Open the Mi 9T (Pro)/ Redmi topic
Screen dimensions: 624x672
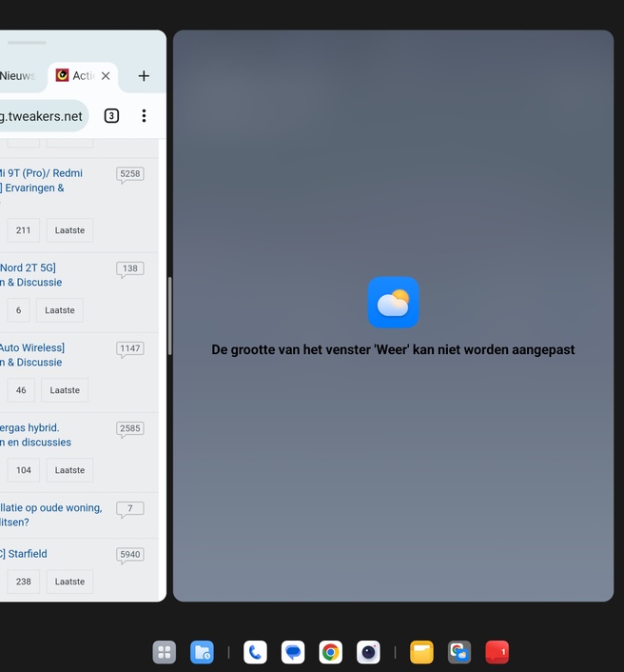click(x=41, y=181)
